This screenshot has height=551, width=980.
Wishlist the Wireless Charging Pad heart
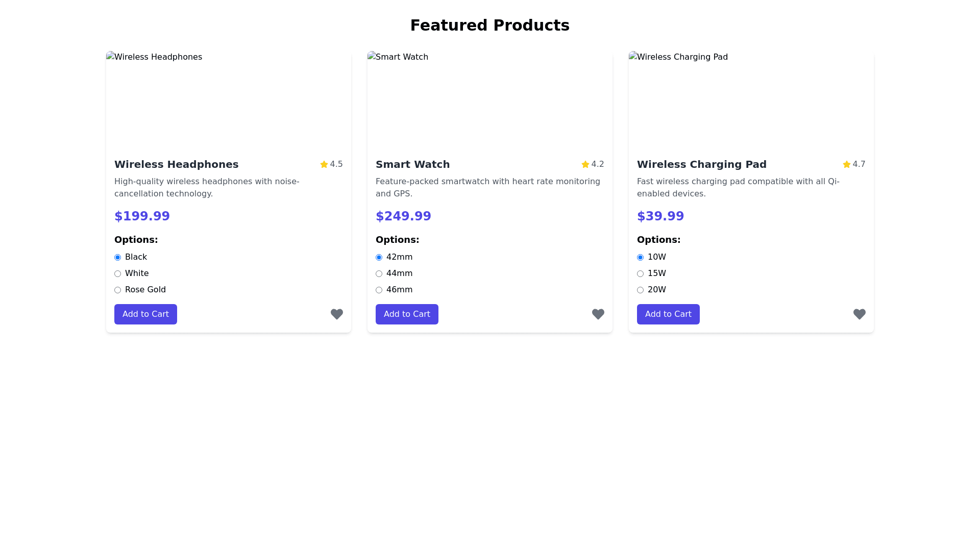(859, 314)
